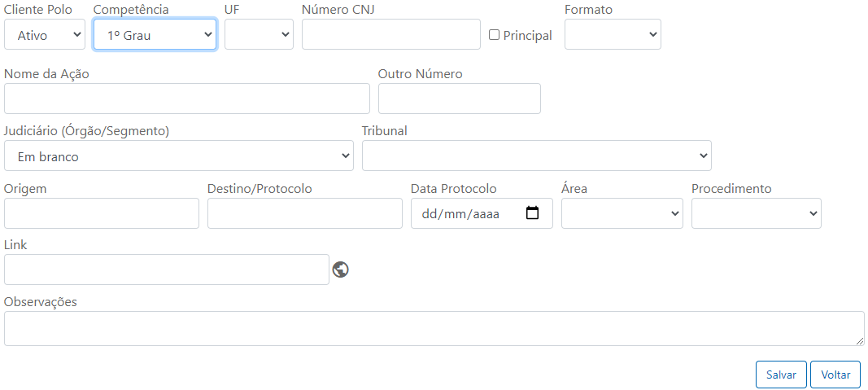
Task: Click inside the Link URL field
Action: click(167, 269)
